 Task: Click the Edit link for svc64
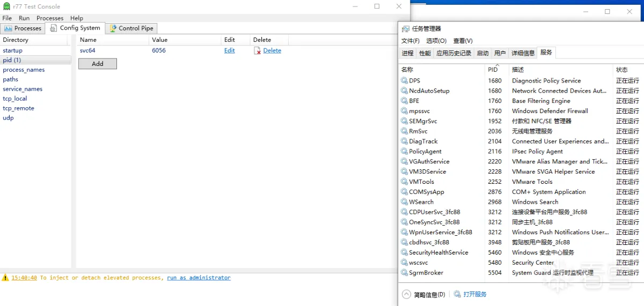230,50
